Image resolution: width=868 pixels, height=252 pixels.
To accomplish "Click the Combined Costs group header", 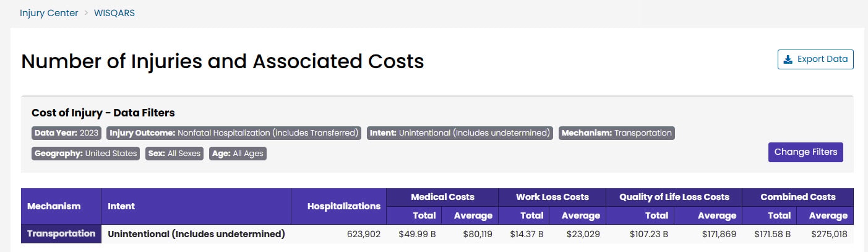I will tap(797, 197).
